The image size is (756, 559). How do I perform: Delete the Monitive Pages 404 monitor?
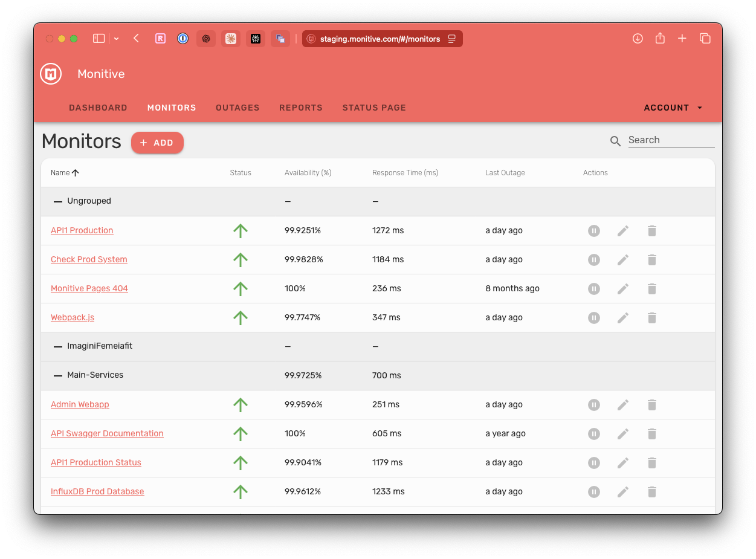click(651, 288)
